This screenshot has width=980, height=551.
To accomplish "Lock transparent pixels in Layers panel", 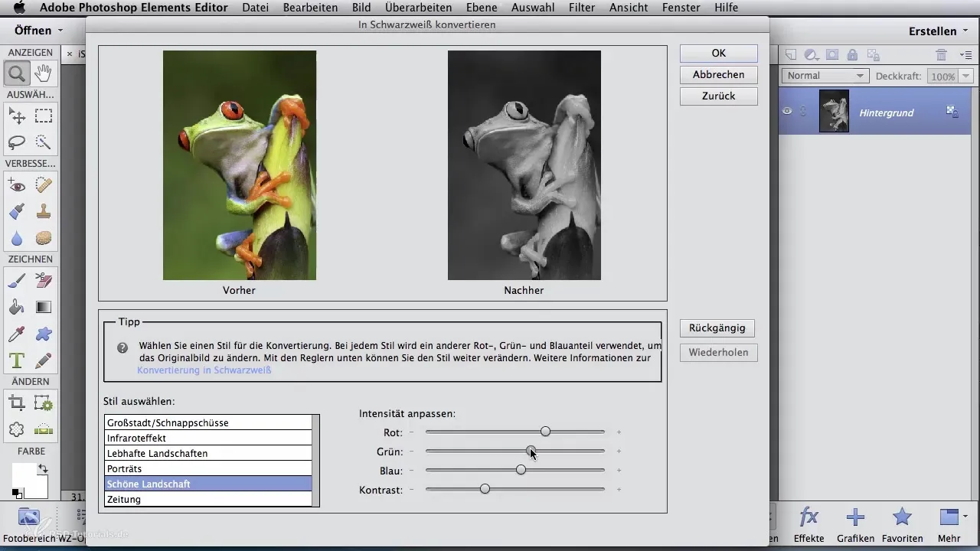I will [873, 54].
